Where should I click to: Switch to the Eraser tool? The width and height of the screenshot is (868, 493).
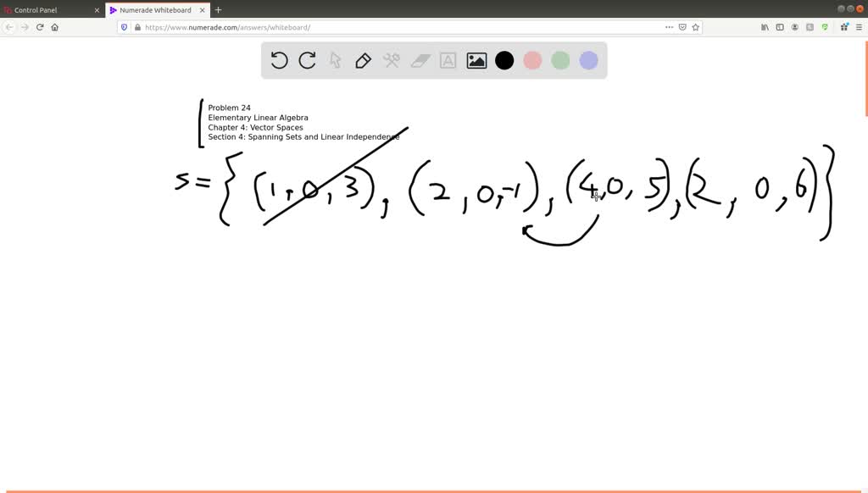[420, 60]
